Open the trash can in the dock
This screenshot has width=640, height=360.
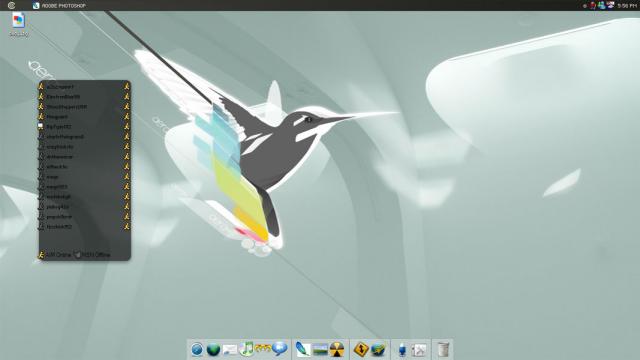(x=443, y=349)
